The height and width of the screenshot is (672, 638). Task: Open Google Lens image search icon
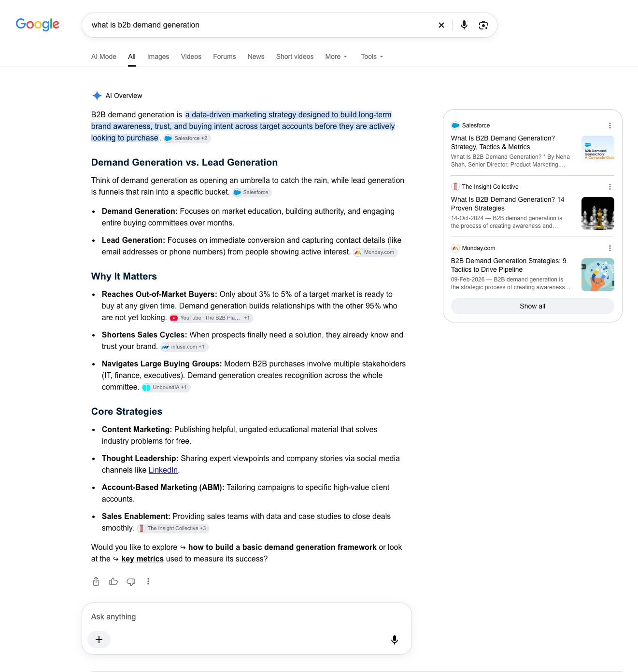[483, 25]
